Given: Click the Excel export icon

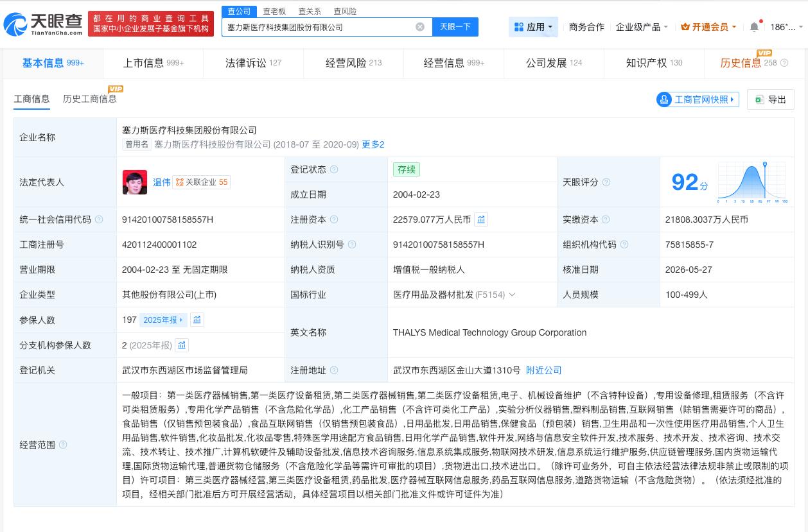Looking at the screenshot, I should (760, 99).
